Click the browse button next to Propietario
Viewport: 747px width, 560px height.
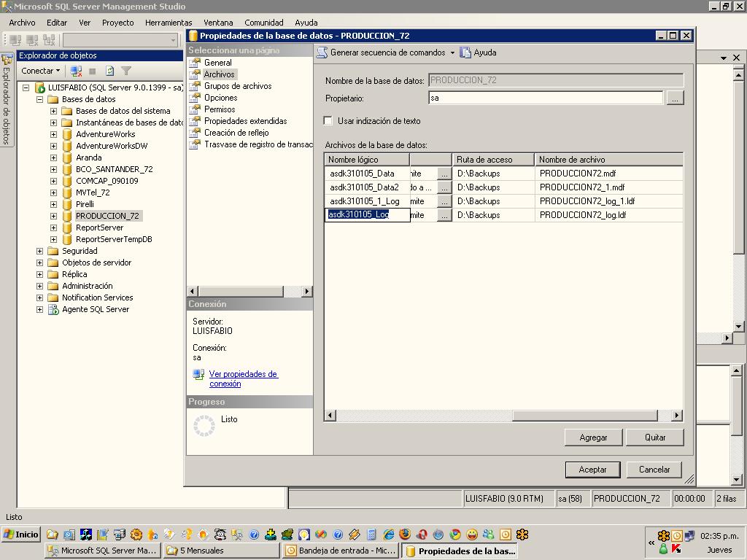tap(675, 98)
